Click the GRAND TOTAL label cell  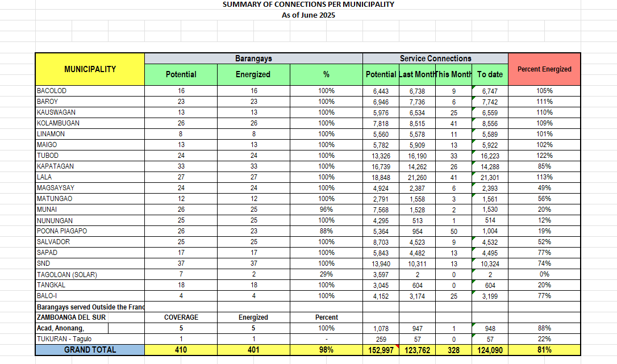[90, 350]
